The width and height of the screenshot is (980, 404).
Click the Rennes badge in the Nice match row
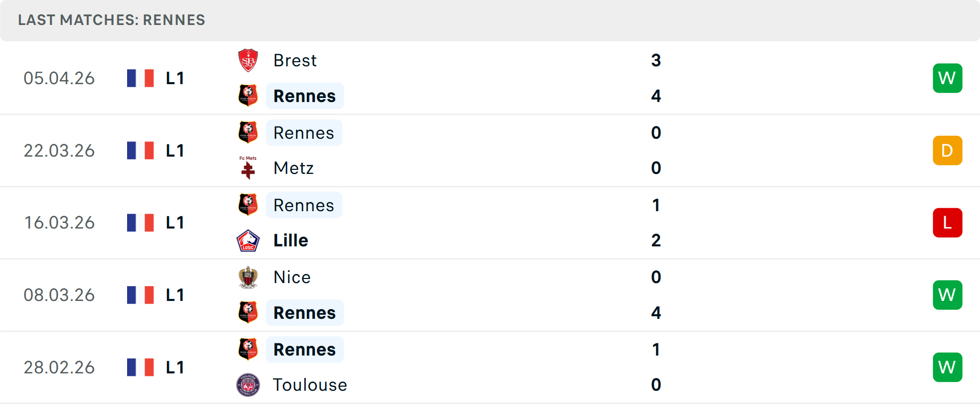(x=248, y=313)
